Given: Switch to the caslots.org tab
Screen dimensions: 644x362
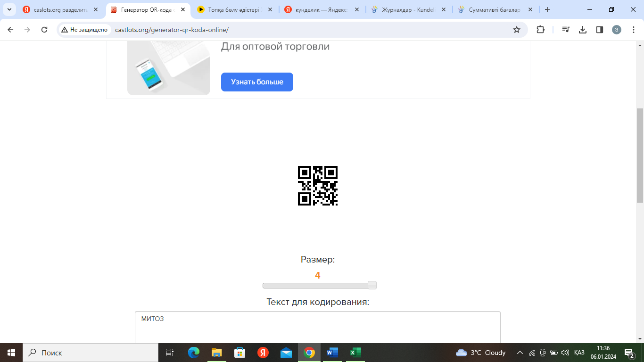Looking at the screenshot, I should (x=60, y=9).
